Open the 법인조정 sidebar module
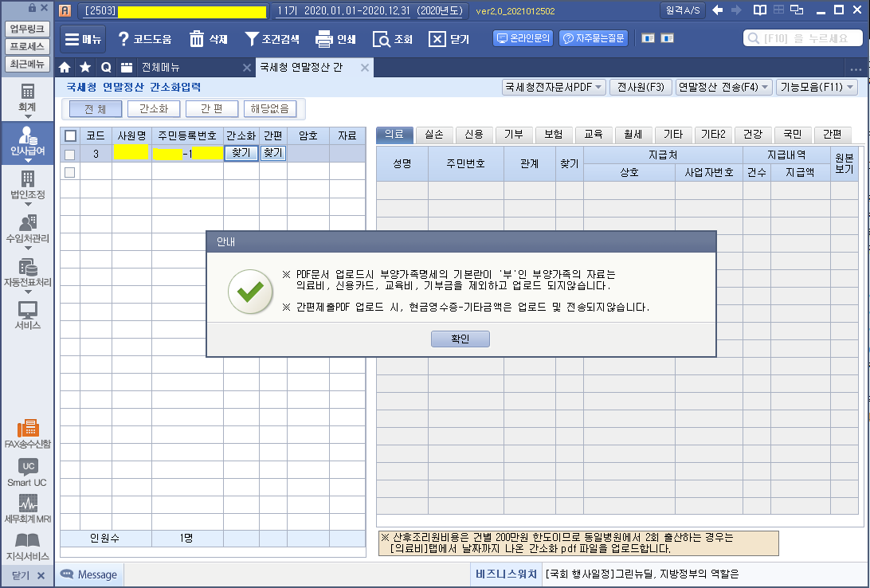This screenshot has height=588, width=870. click(27, 187)
